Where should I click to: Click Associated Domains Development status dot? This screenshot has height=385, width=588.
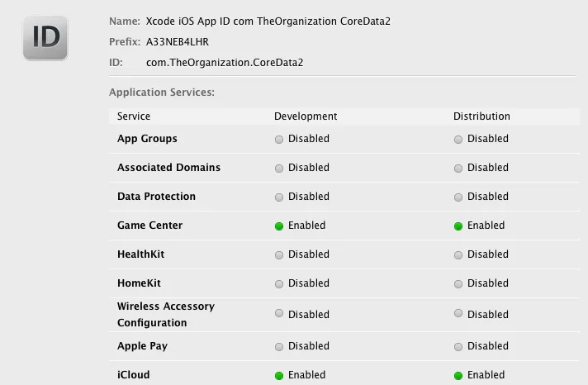[279, 169]
